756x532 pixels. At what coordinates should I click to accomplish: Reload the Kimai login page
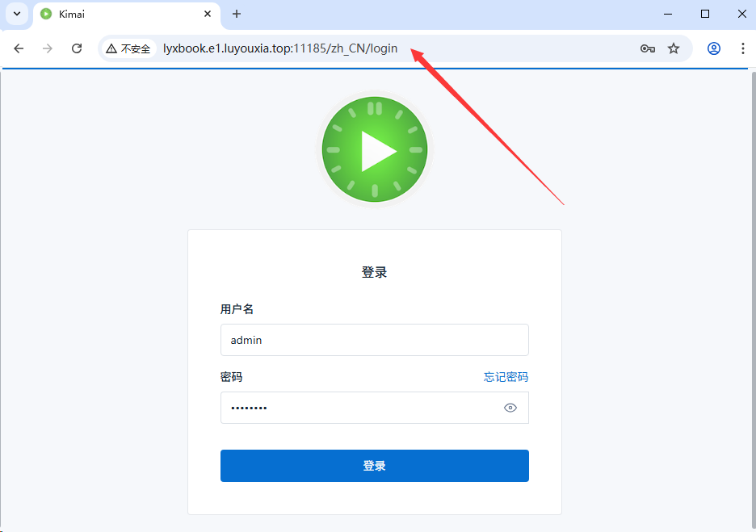coord(77,48)
